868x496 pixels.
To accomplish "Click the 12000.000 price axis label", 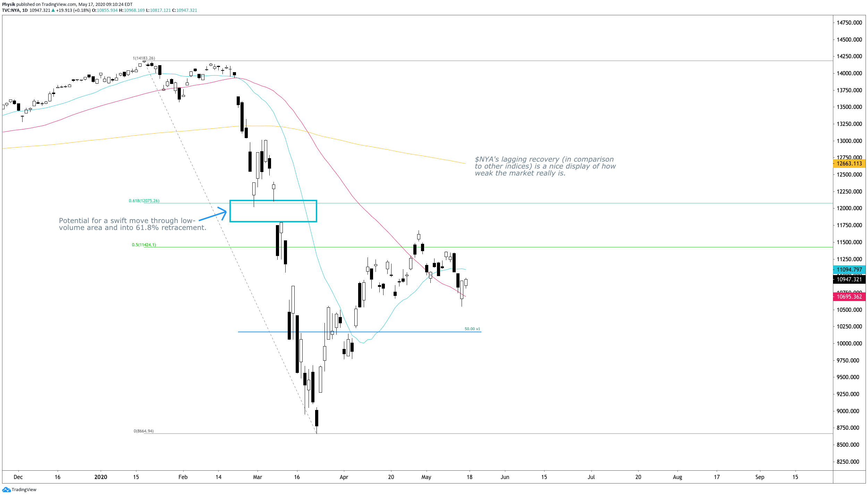I will click(849, 208).
